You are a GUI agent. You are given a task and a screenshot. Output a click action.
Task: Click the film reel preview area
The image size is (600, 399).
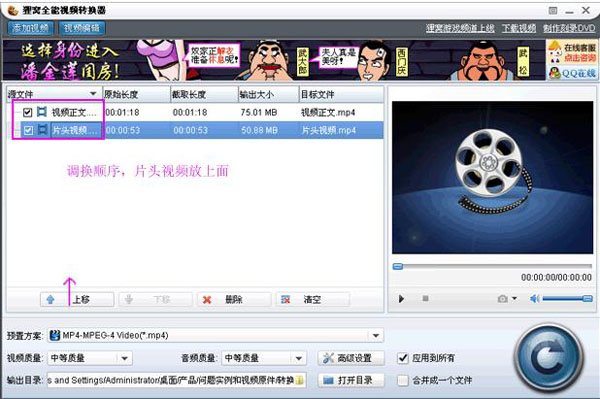(x=492, y=177)
